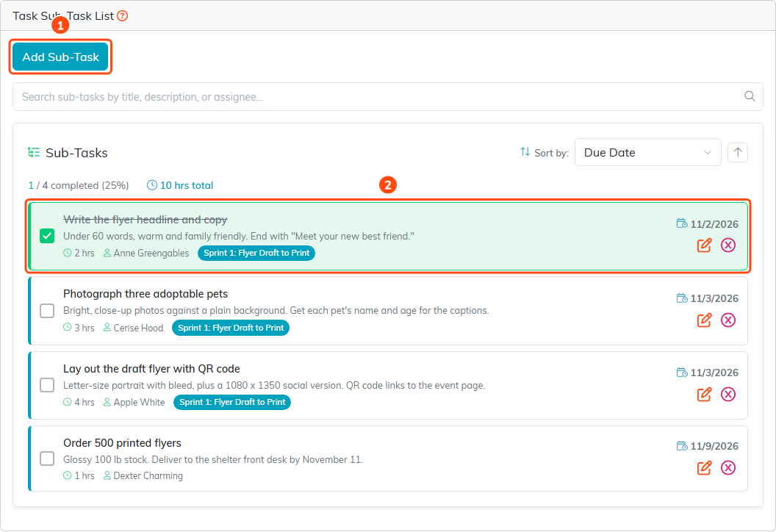The width and height of the screenshot is (776, 532).
Task: Edit the Photograph three adoptable pets sub-task
Action: (x=704, y=320)
